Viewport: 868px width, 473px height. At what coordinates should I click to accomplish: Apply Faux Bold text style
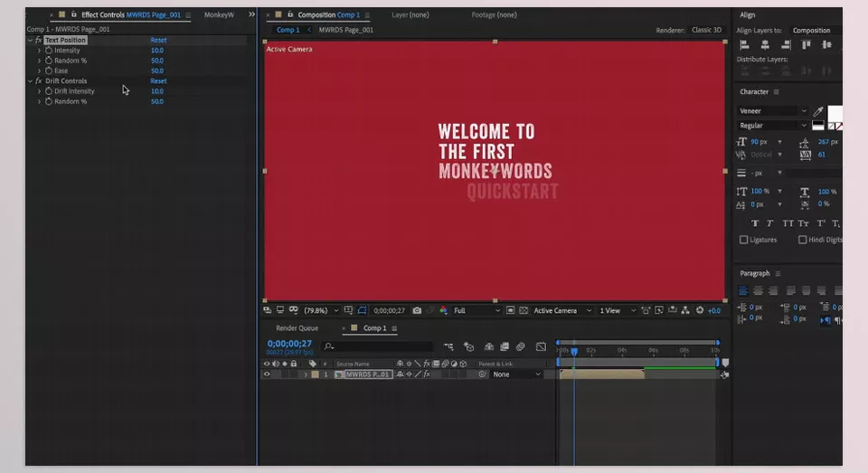point(754,223)
